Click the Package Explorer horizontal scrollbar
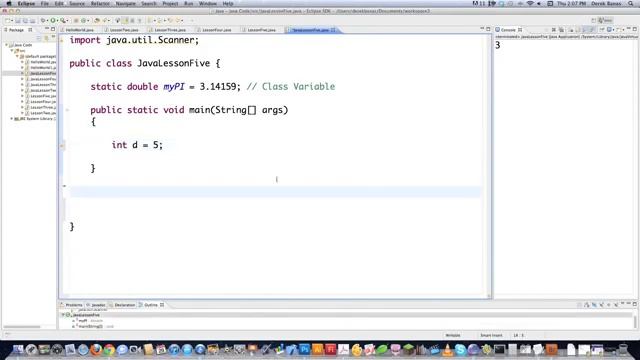The image size is (640, 360). click(x=22, y=327)
